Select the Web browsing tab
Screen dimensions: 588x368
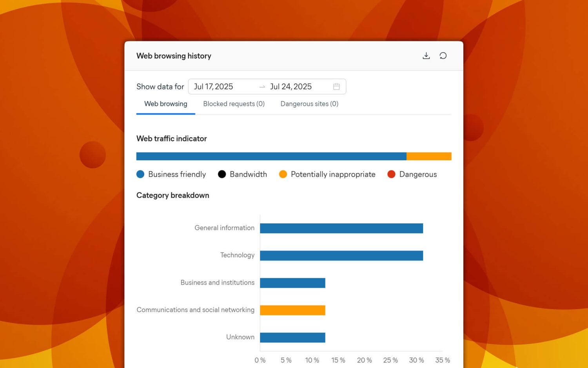point(165,104)
